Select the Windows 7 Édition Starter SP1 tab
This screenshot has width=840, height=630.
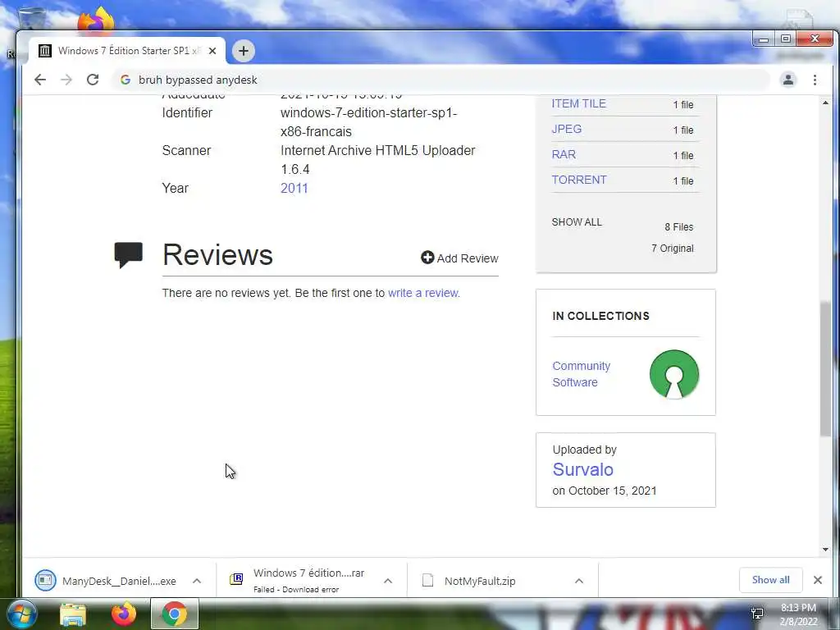(x=127, y=51)
